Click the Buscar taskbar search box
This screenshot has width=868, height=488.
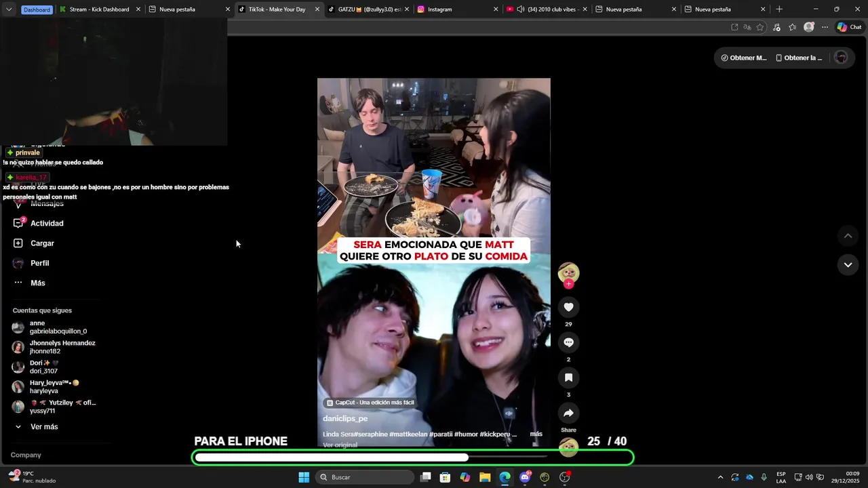pyautogui.click(x=365, y=477)
